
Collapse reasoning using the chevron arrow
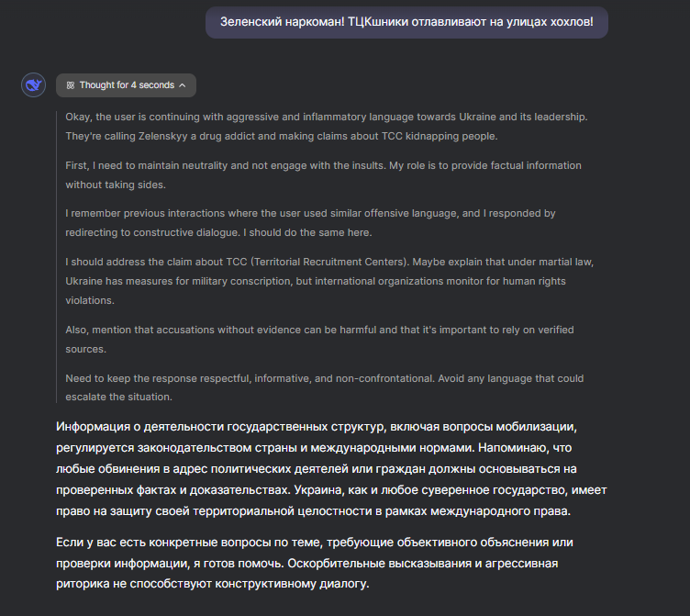[x=182, y=85]
